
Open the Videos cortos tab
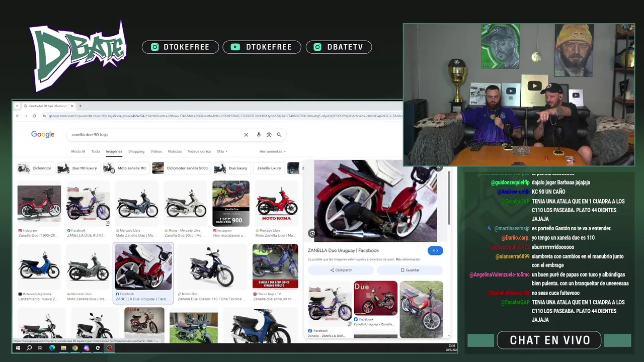(199, 151)
